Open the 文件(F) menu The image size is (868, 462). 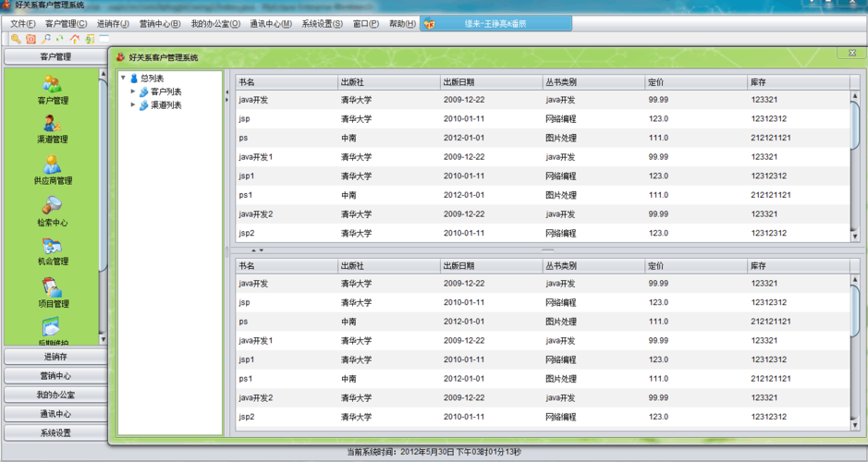(23, 24)
